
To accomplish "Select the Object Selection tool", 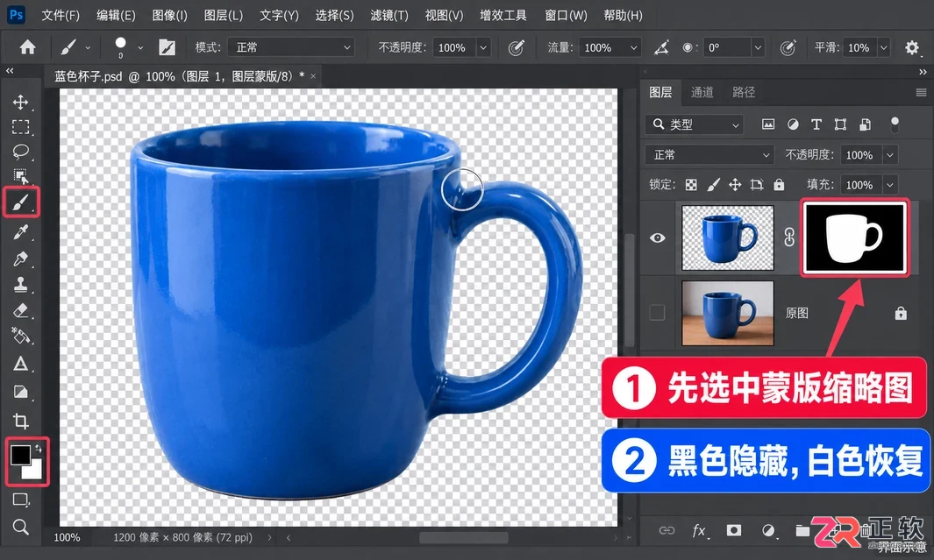I will point(21,176).
